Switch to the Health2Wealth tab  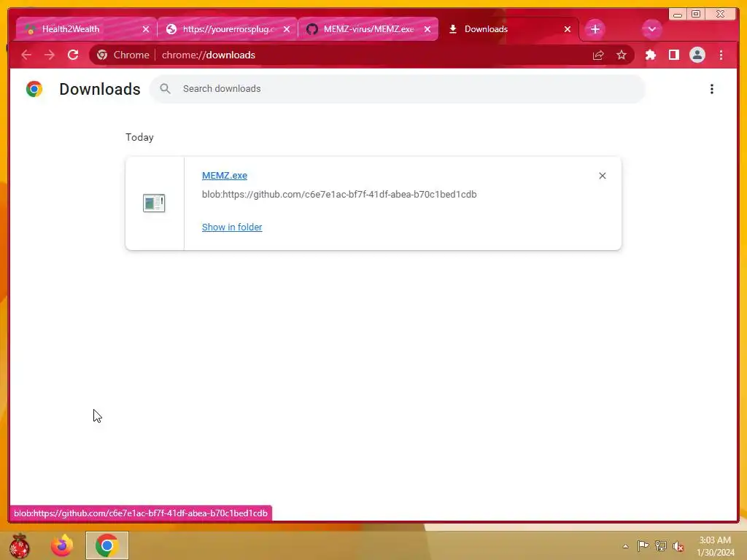tap(86, 29)
